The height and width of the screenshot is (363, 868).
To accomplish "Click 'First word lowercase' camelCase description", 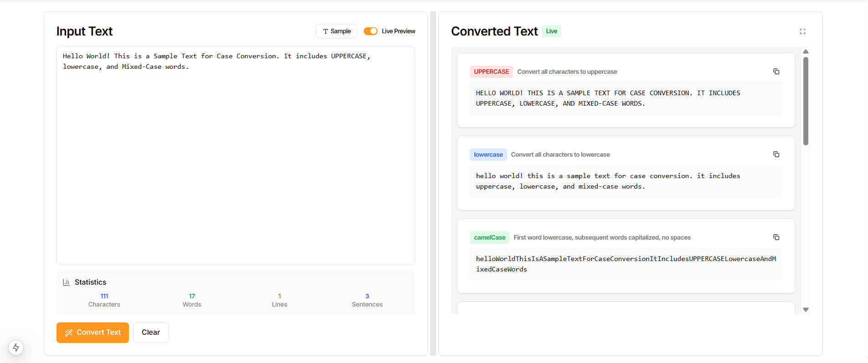I will [602, 237].
